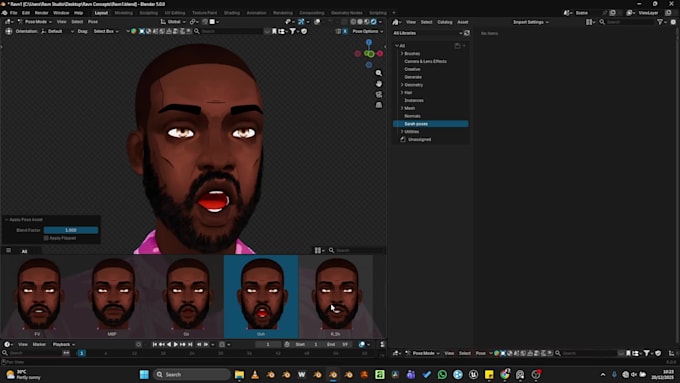Click the asset browser editor type icon
Image resolution: width=680 pixels, height=383 pixels.
coord(396,22)
